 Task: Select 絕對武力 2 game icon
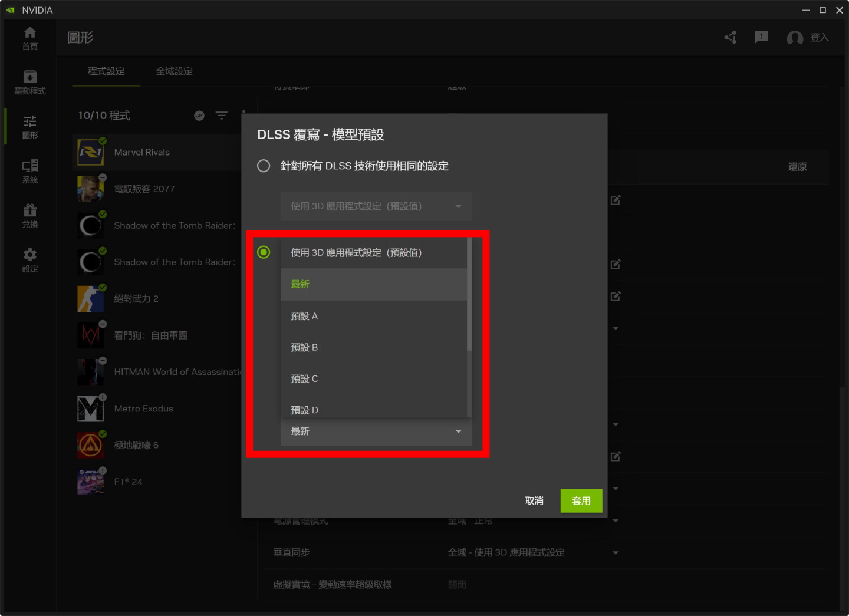[x=91, y=299]
